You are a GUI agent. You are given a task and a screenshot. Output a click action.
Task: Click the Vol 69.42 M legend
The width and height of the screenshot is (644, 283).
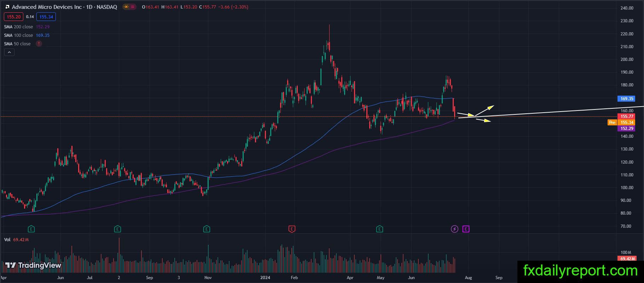pos(16,240)
